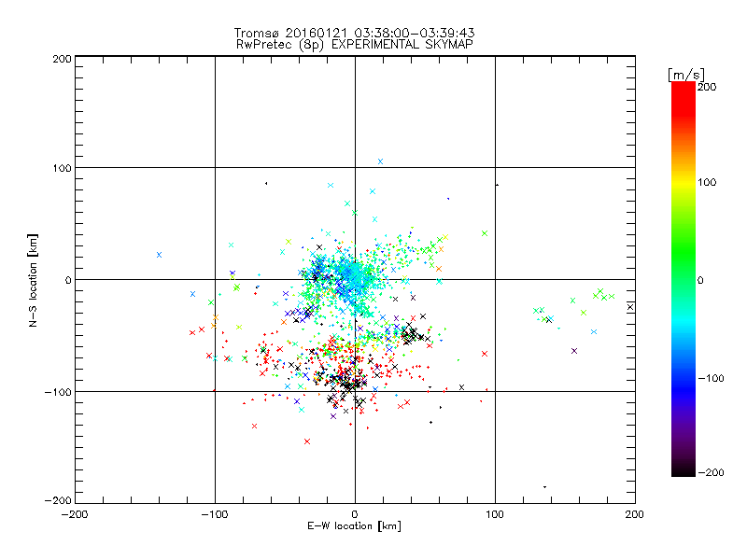
Task: Click the x-axis tick label '200'
Action: (635, 514)
